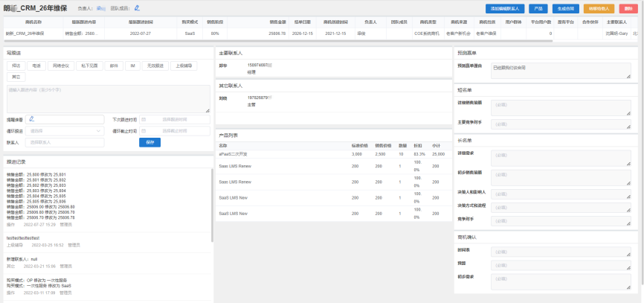Image resolution: width=644 pixels, height=303 pixels.
Task: Click the 预测赢单理由 textarea
Action: tap(561, 71)
